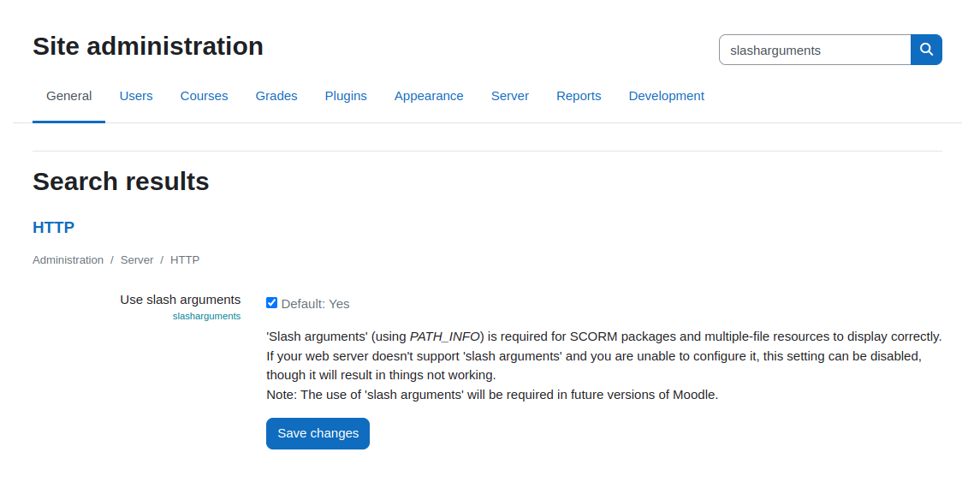
Task: Click Server in the breadcrumb path
Action: (x=137, y=260)
